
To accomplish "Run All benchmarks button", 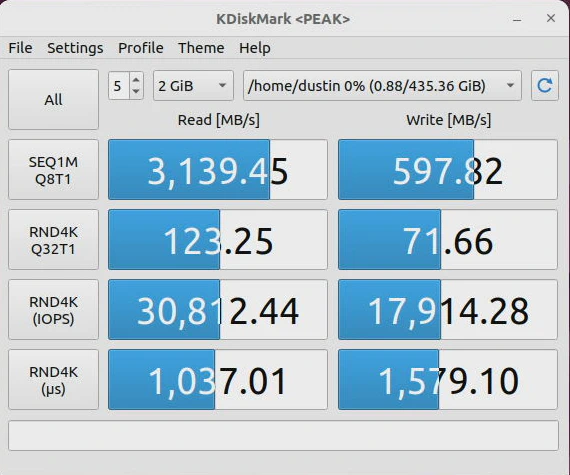I will (x=53, y=100).
